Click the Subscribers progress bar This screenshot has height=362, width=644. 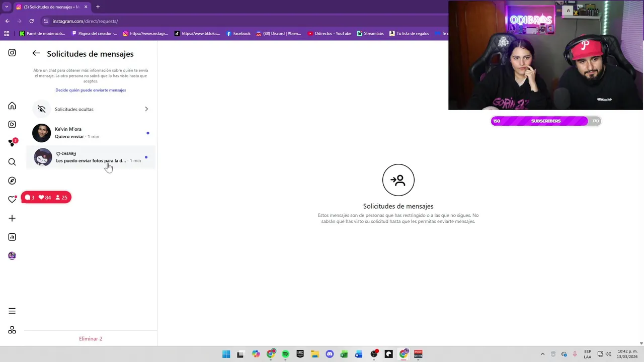coord(545,121)
